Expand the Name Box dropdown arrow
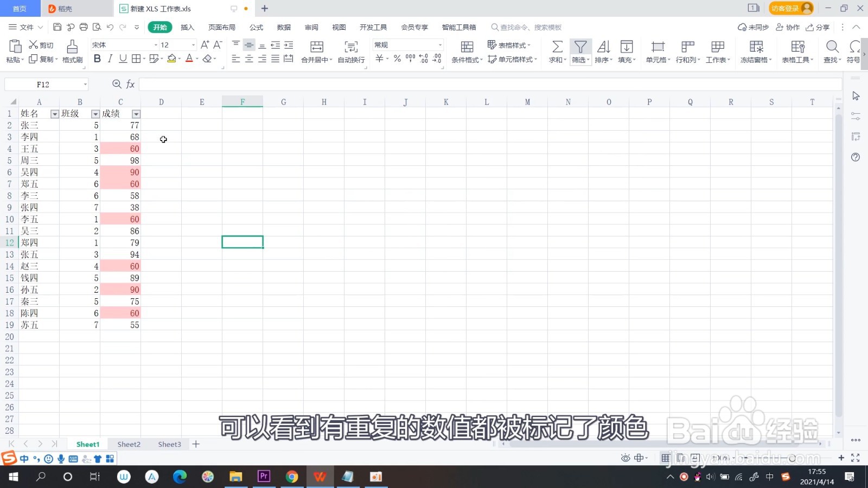This screenshot has width=868, height=488. tap(85, 85)
